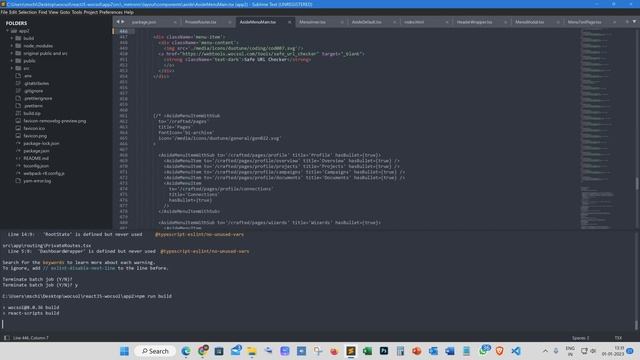This screenshot has width=640, height=360.
Task: Open the tab list dropdown arrow
Action: 634,22
